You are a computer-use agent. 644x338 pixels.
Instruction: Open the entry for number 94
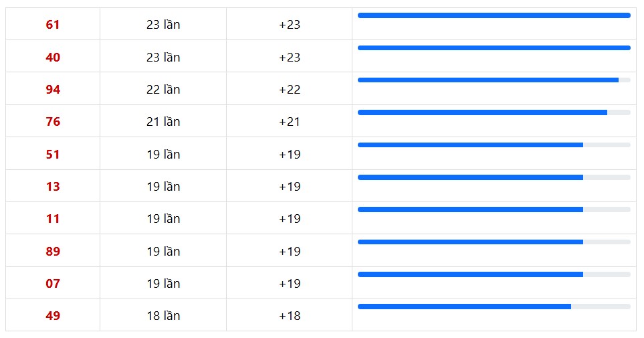coord(53,90)
